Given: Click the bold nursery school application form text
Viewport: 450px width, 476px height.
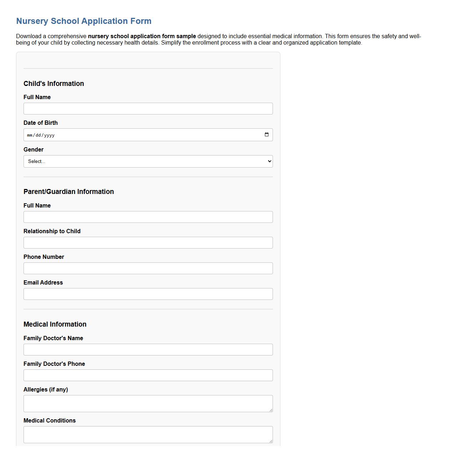Looking at the screenshot, I should click(142, 36).
